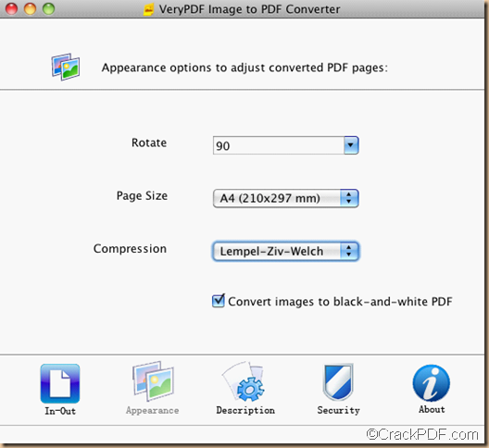Click the Rotate label

[149, 143]
